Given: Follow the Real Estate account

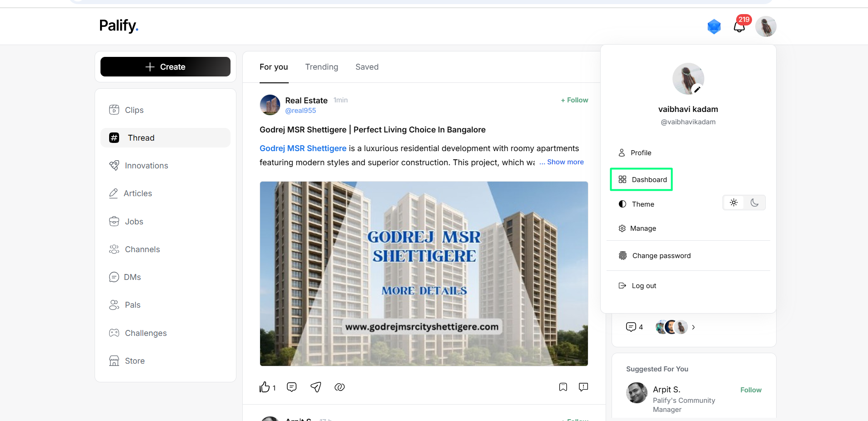Looking at the screenshot, I should [574, 100].
